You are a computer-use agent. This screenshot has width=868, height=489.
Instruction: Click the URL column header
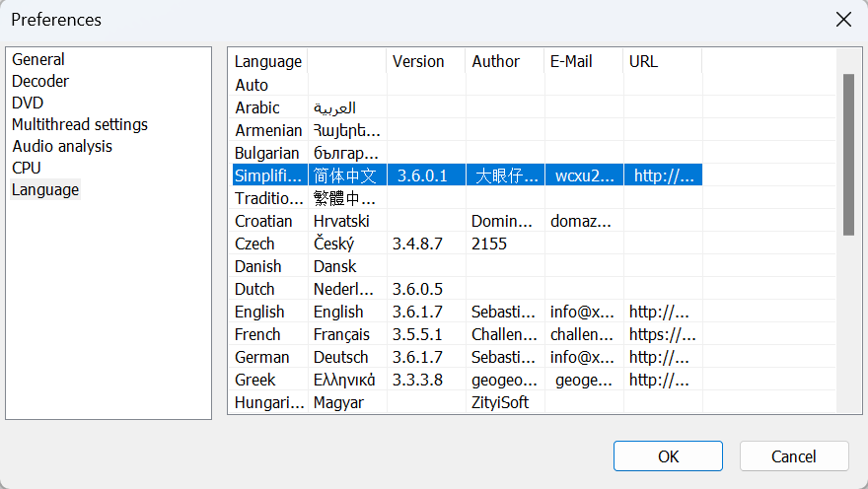(x=663, y=61)
